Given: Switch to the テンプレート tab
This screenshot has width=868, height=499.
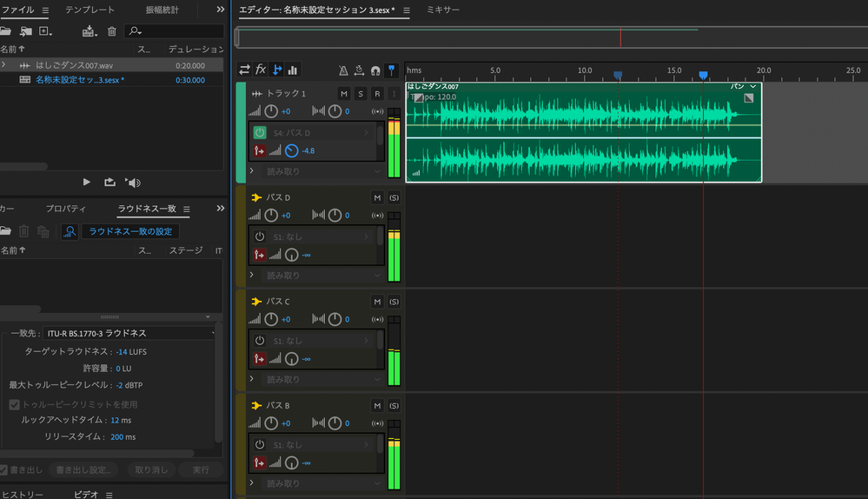Looking at the screenshot, I should click(x=89, y=10).
